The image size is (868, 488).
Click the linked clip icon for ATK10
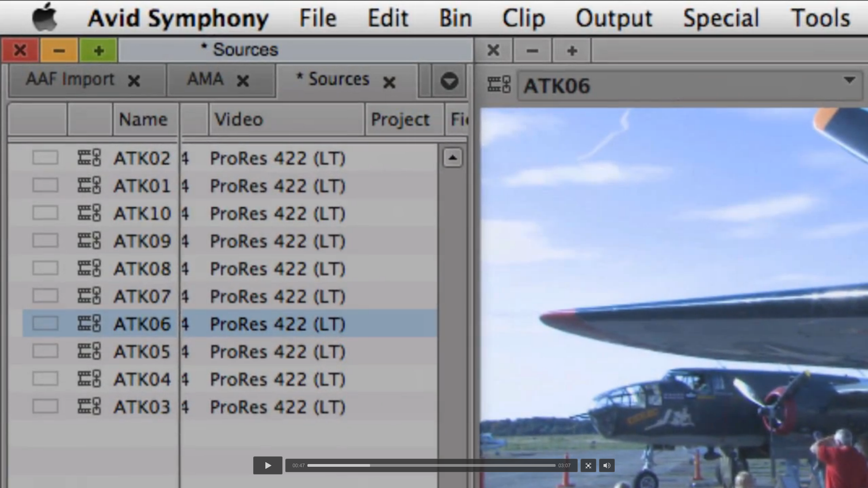[x=89, y=213]
